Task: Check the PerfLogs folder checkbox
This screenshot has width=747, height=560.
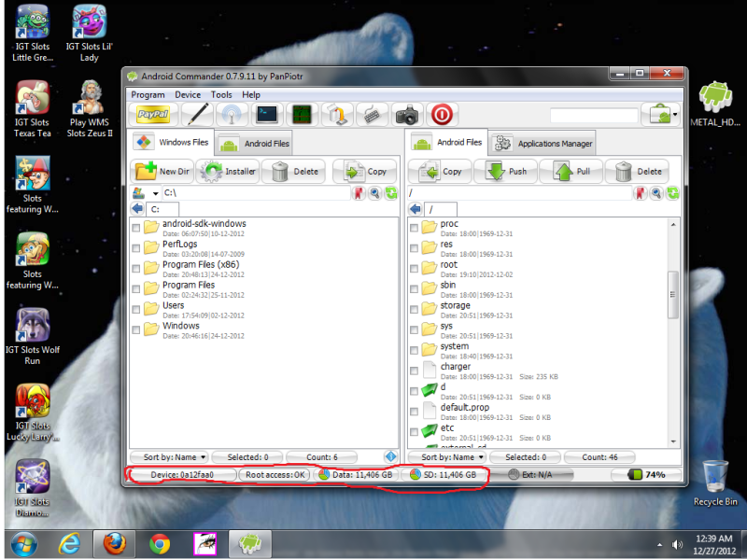Action: point(136,248)
